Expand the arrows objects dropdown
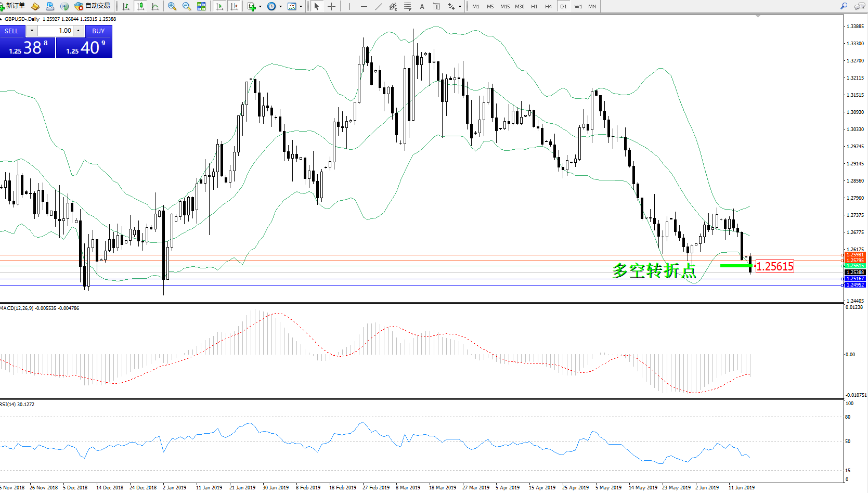The width and height of the screenshot is (868, 493). [460, 7]
